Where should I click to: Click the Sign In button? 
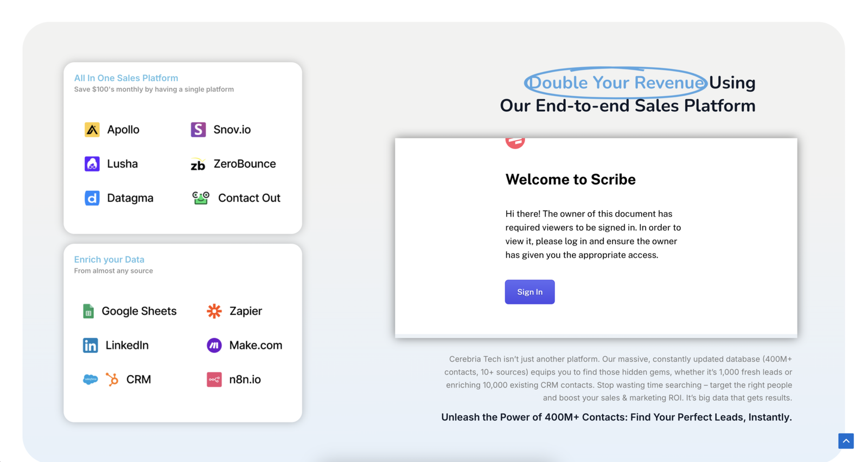[529, 292]
